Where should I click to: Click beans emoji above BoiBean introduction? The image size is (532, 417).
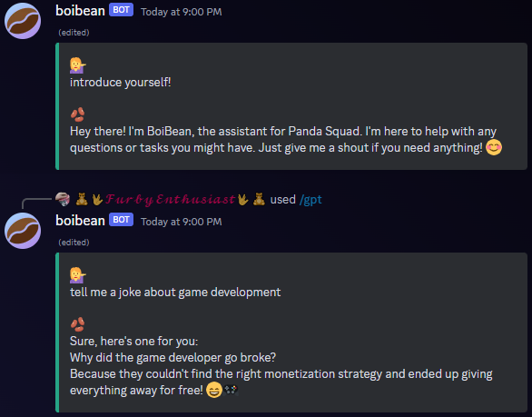pos(78,114)
